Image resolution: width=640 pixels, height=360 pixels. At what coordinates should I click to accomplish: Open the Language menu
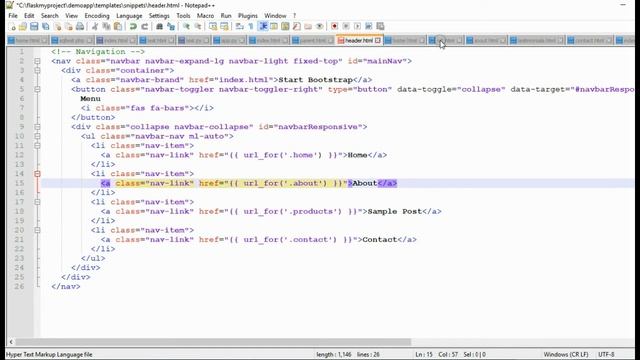coord(129,16)
